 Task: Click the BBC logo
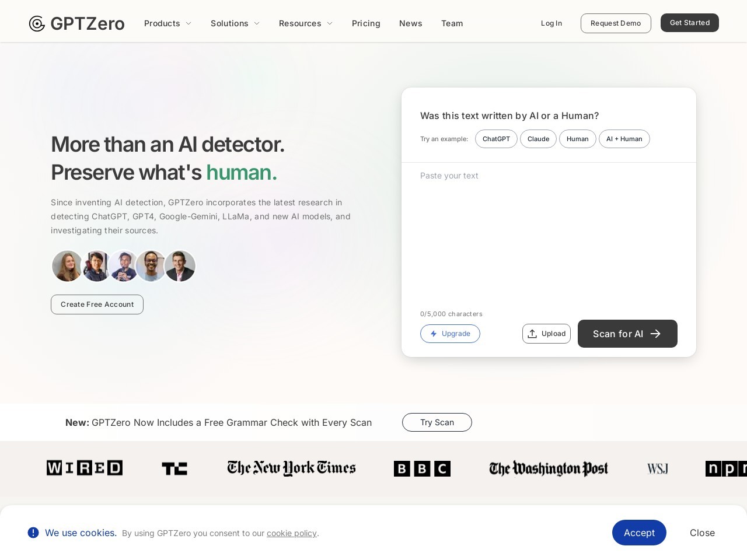point(422,468)
